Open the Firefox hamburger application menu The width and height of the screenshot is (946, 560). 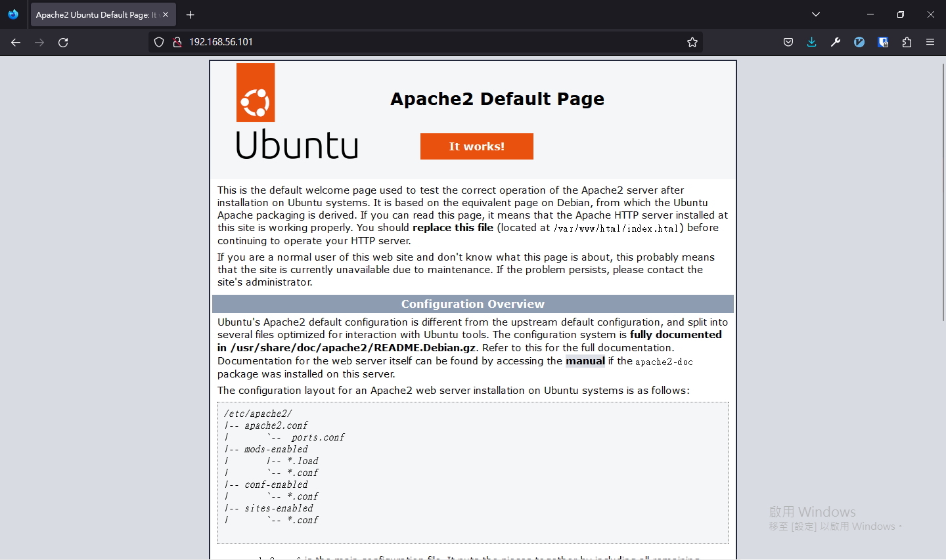coord(930,42)
